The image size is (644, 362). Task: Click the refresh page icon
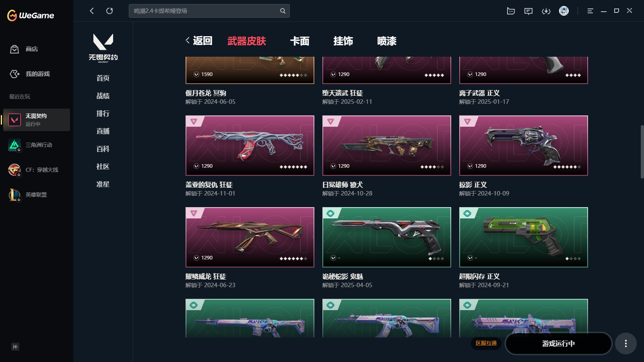(109, 11)
